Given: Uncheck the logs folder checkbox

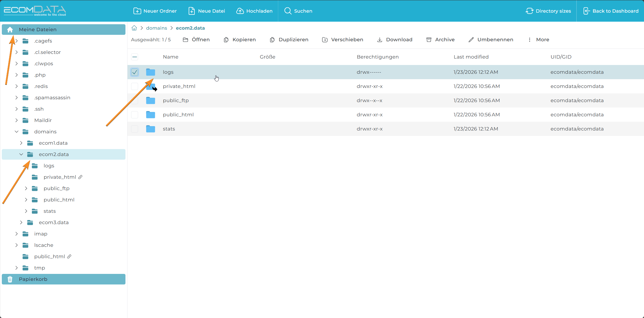Looking at the screenshot, I should (x=134, y=72).
